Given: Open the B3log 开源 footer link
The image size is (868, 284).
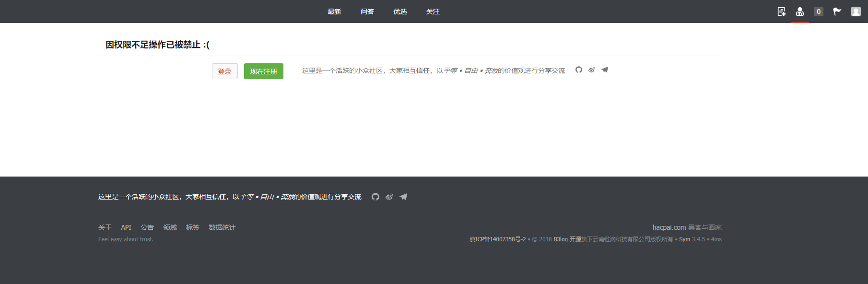Looking at the screenshot, I should point(567,239).
